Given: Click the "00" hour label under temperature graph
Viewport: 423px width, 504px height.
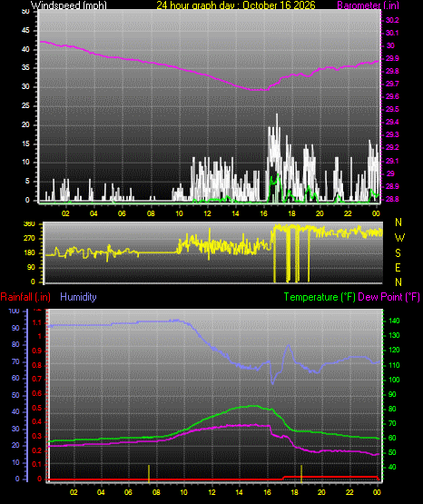Looking at the screenshot, I should [377, 492].
